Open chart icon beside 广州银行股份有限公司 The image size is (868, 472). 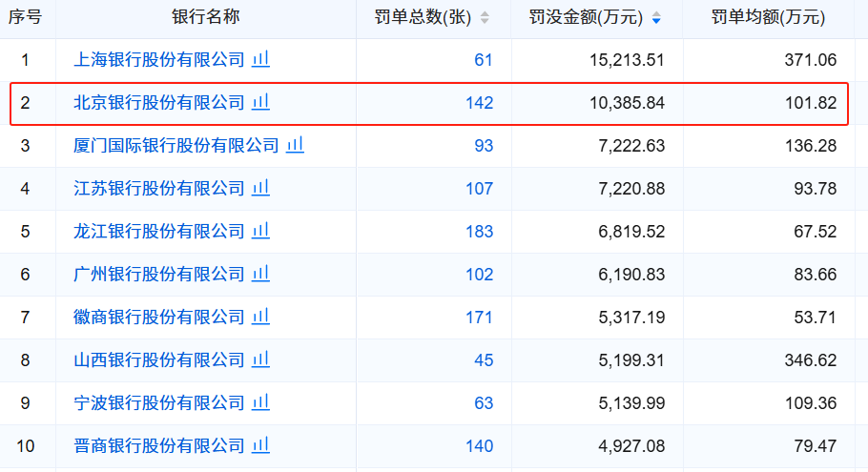click(x=260, y=274)
